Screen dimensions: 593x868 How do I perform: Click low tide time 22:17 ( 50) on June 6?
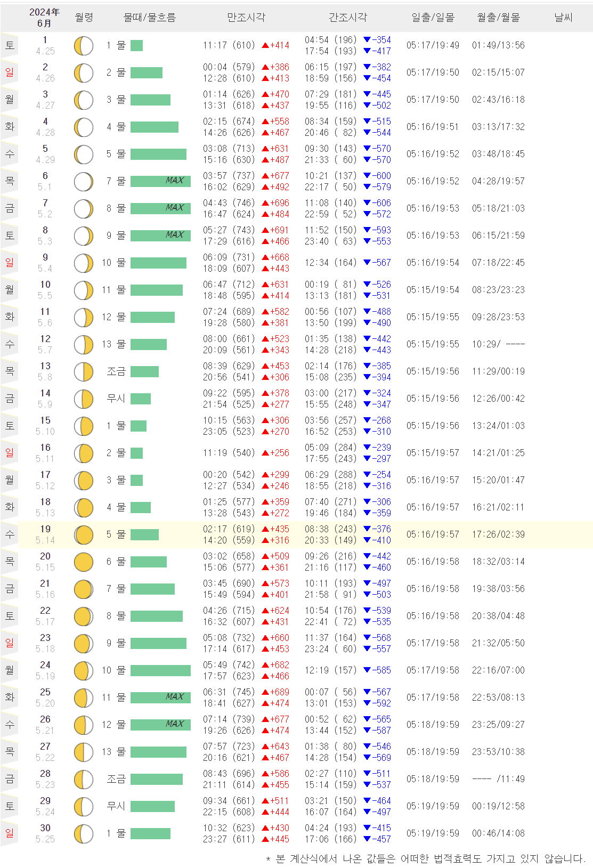330,187
